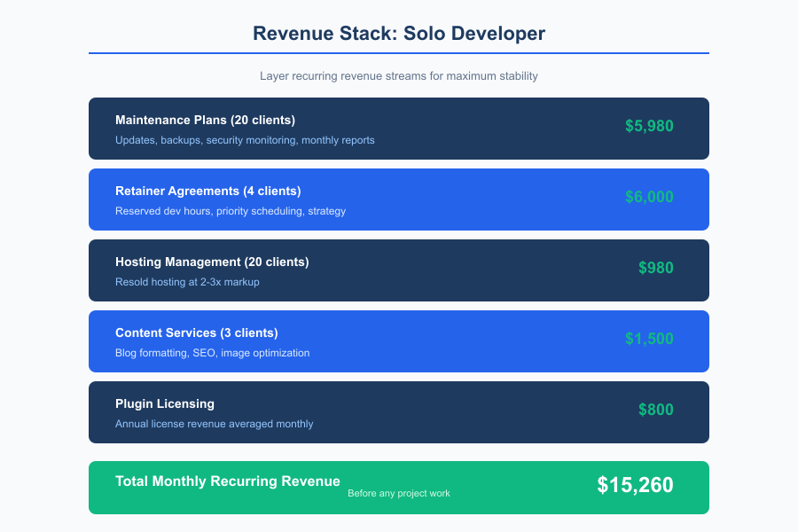The width and height of the screenshot is (798, 532).
Task: Click the "Blog formatting, SEO, image optimization" text
Action: click(x=213, y=353)
